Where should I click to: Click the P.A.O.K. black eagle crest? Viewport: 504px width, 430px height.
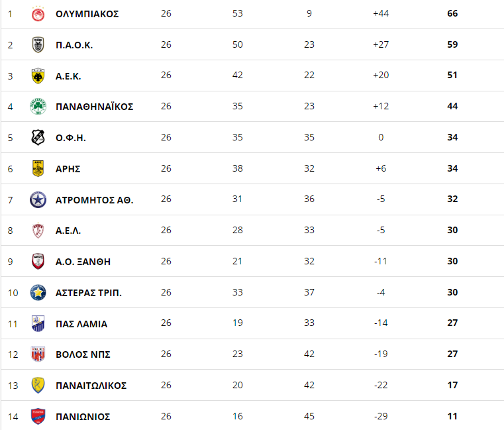click(x=38, y=44)
